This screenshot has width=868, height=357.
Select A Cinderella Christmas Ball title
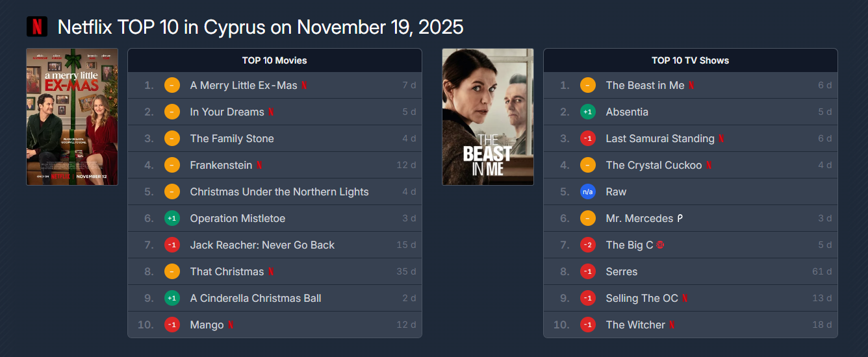pos(255,299)
